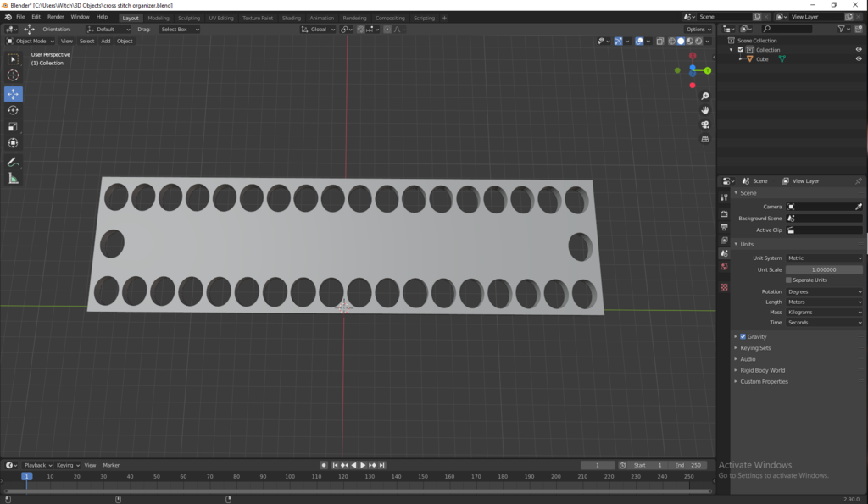
Task: Hide the Collection with its eye icon
Action: pyautogui.click(x=859, y=50)
